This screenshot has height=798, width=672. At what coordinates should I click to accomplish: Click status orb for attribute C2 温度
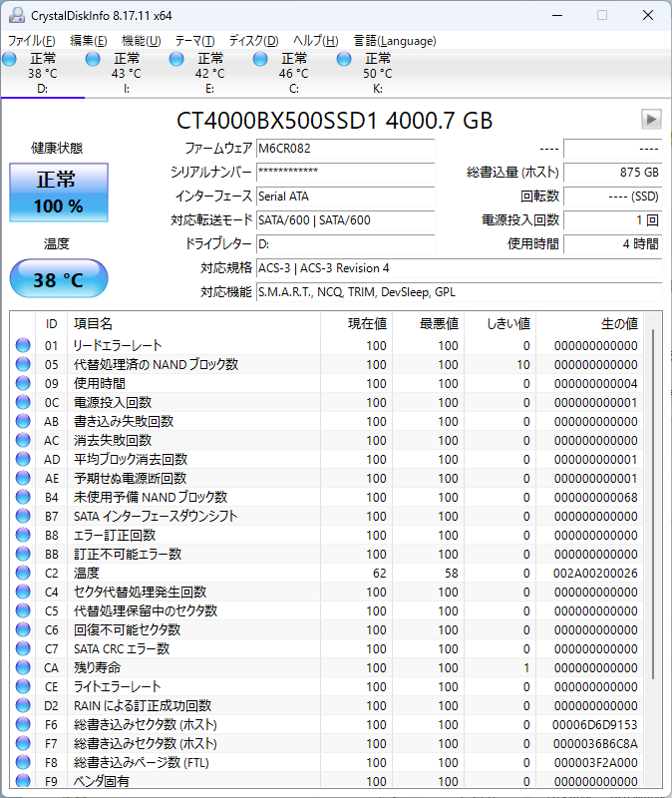[23, 573]
